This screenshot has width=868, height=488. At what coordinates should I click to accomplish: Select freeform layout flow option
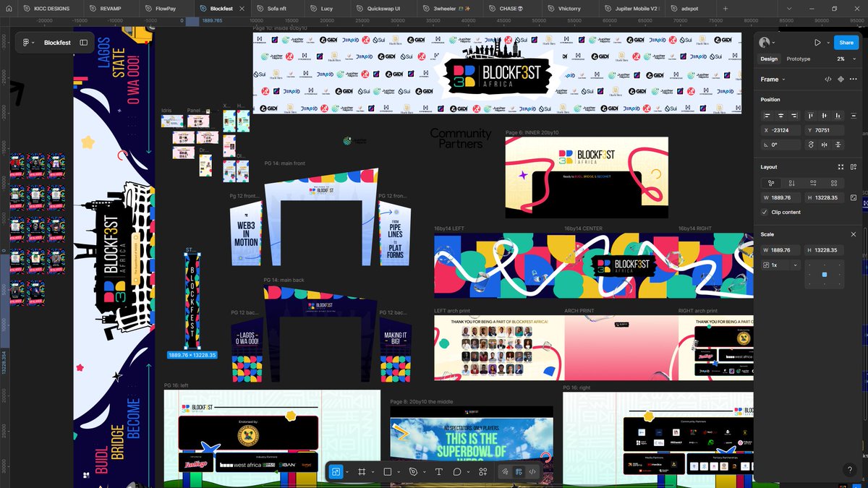coord(771,184)
